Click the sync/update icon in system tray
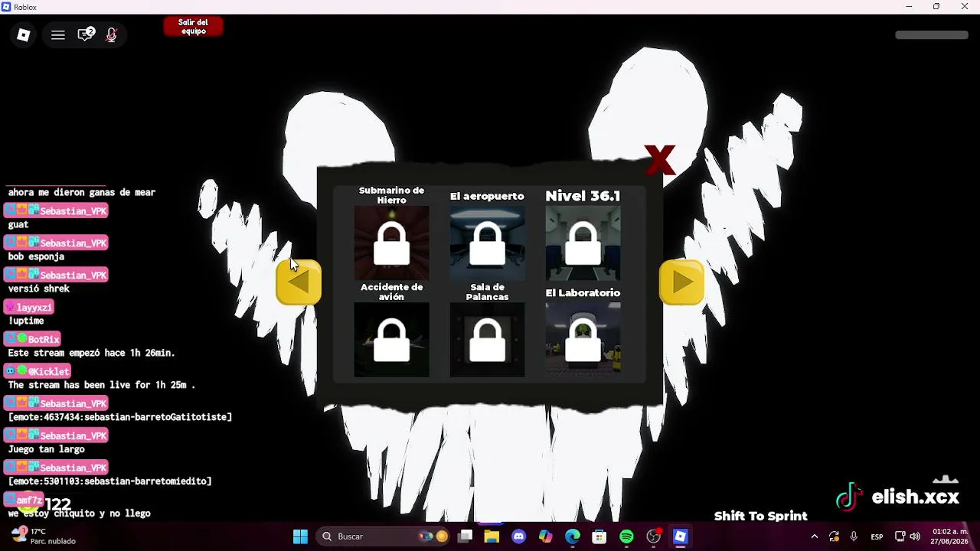 pos(834,536)
